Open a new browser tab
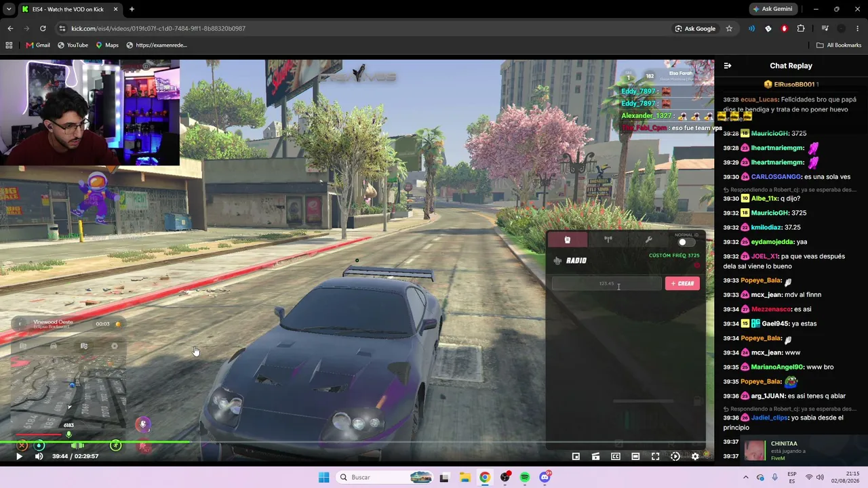This screenshot has width=868, height=488. pos(132,9)
